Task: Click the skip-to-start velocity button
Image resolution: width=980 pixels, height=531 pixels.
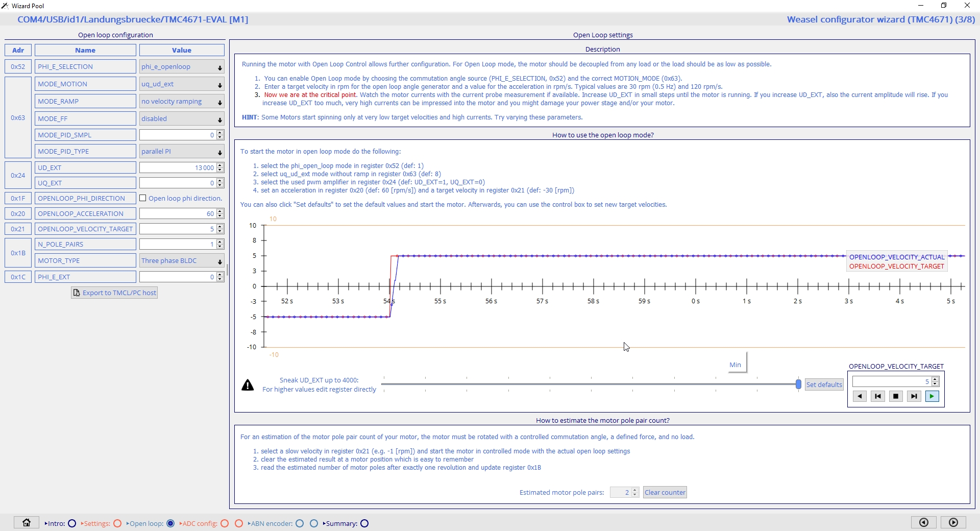Action: [x=878, y=396]
